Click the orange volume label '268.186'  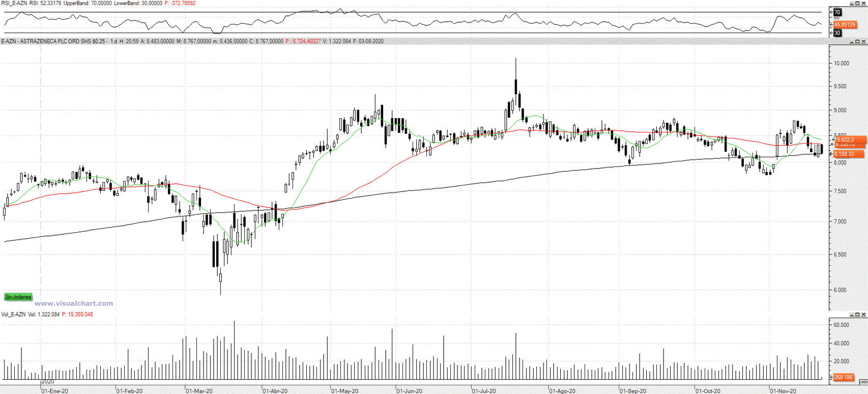point(844,377)
